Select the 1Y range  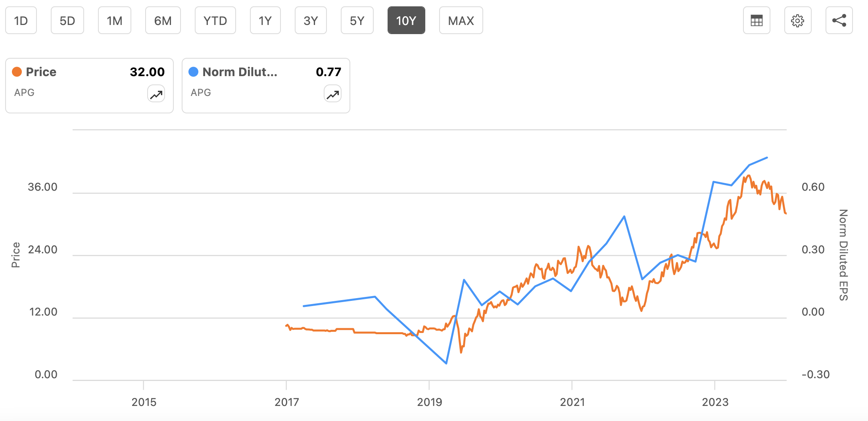265,20
